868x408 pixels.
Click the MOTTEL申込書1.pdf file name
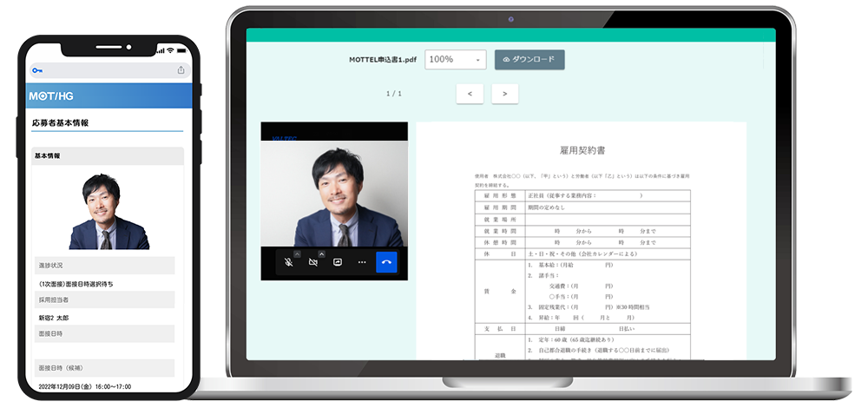click(381, 59)
